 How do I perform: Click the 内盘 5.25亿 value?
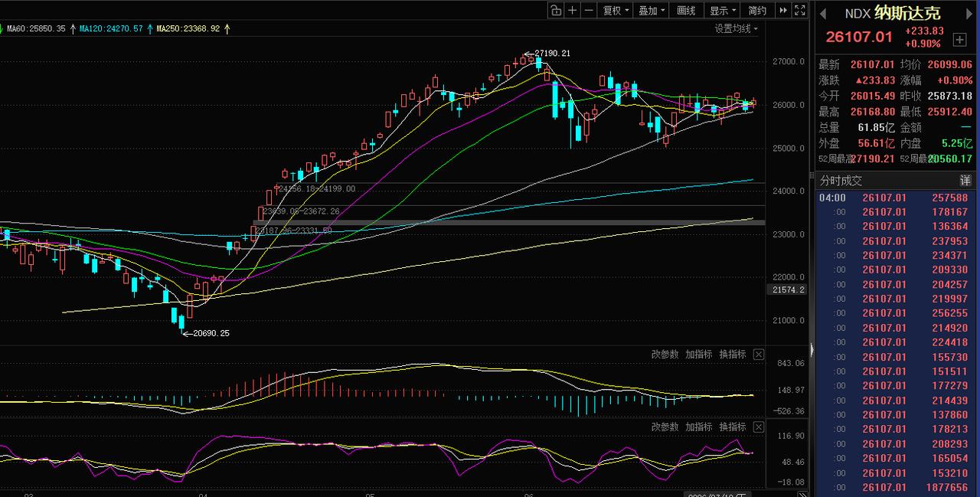pyautogui.click(x=957, y=143)
